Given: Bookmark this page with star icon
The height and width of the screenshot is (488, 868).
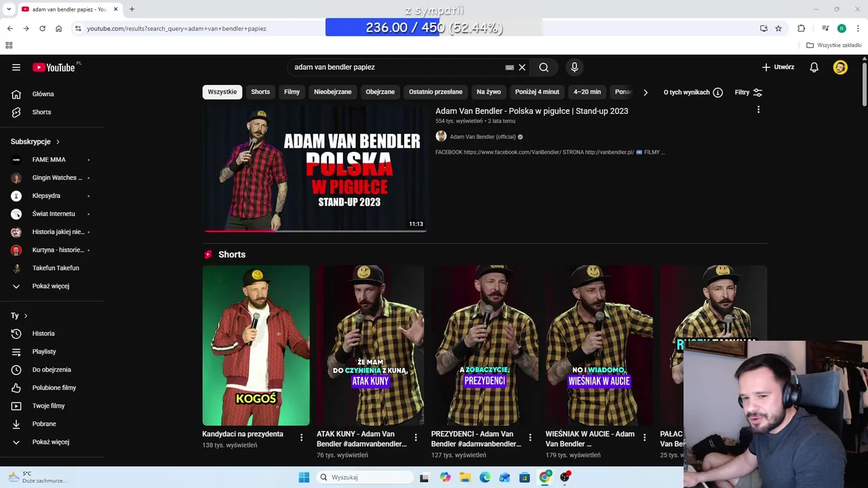Looking at the screenshot, I should point(778,28).
